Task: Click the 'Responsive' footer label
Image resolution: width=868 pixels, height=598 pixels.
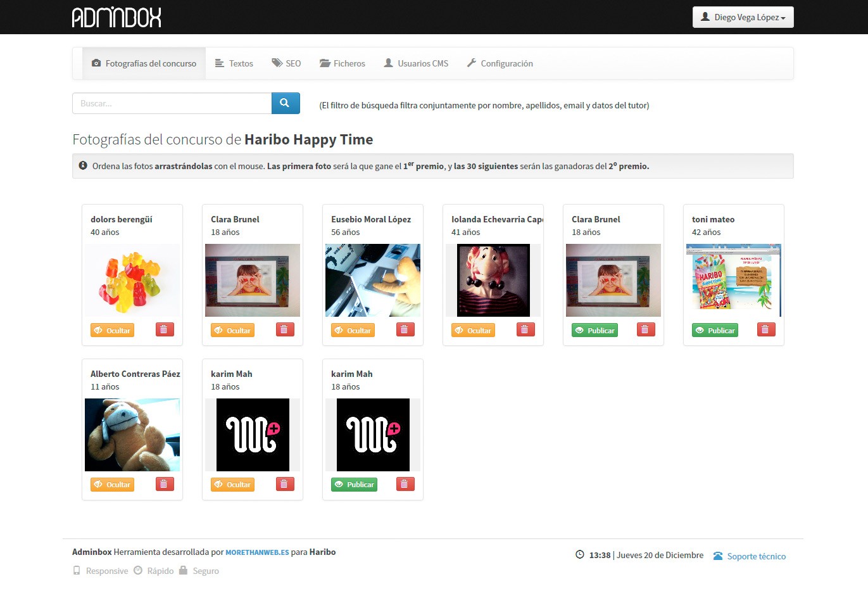Action: [x=107, y=571]
